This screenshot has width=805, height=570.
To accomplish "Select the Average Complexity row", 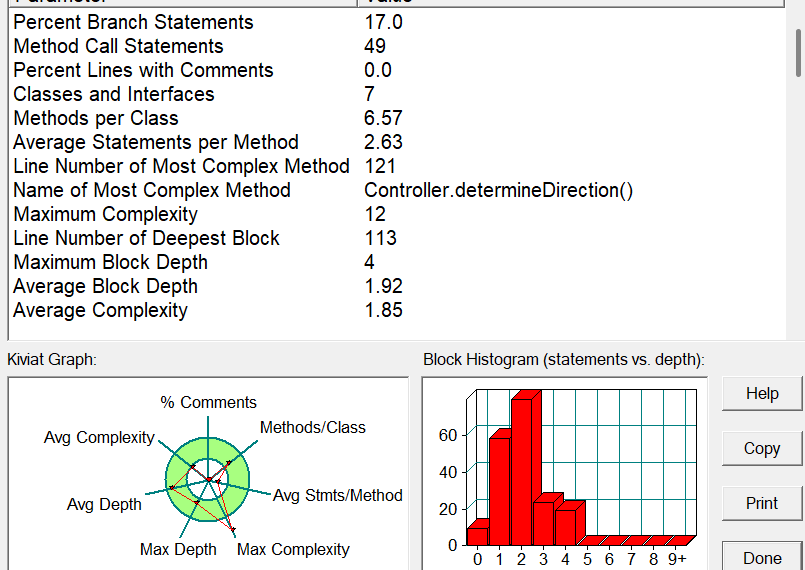I will click(x=397, y=310).
